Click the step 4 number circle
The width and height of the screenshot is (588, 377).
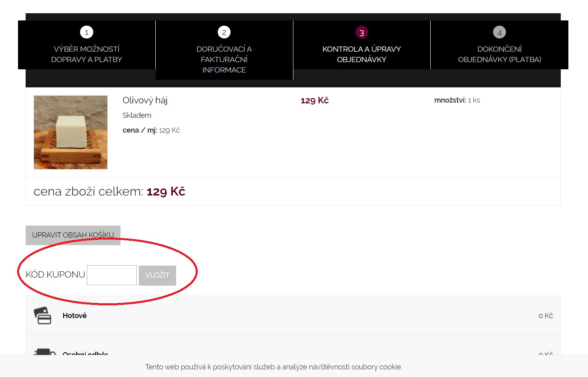point(499,32)
